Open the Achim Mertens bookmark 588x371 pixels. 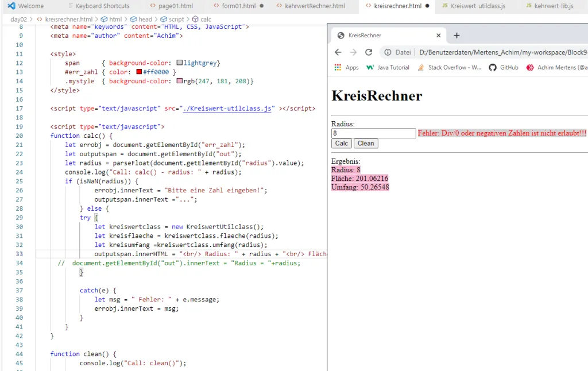[x=556, y=68]
